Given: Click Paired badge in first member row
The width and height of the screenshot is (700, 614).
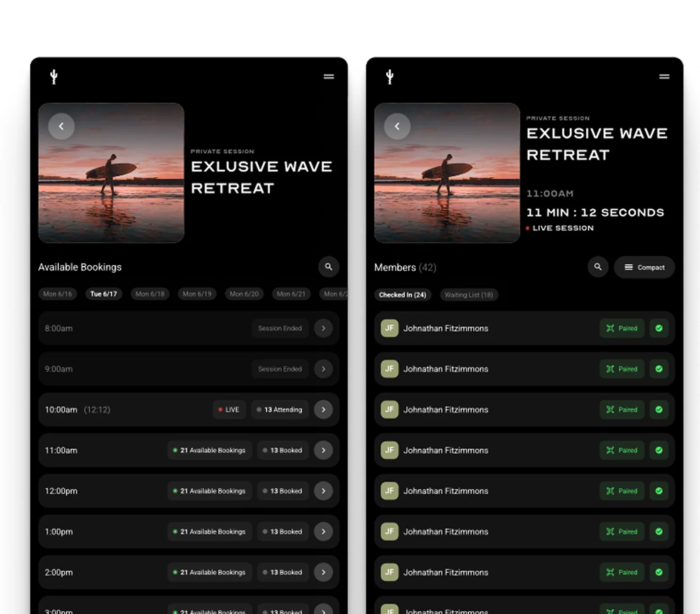Looking at the screenshot, I should coord(622,328).
